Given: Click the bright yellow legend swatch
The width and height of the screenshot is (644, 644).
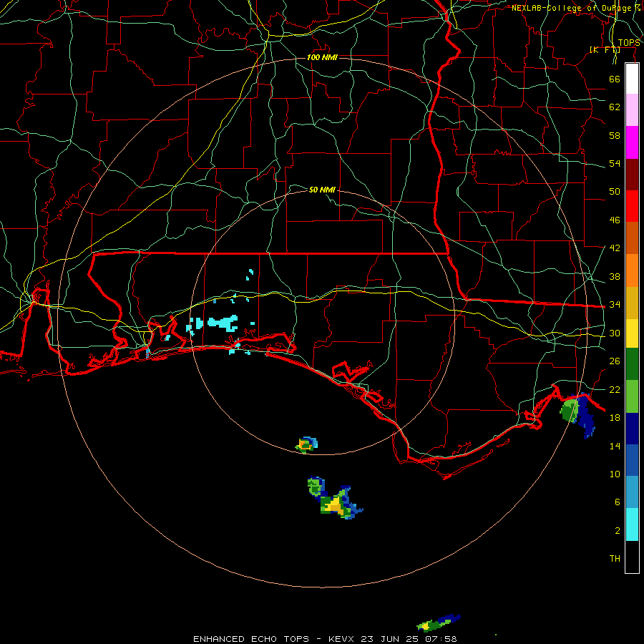Looking at the screenshot, I should pyautogui.click(x=632, y=333).
